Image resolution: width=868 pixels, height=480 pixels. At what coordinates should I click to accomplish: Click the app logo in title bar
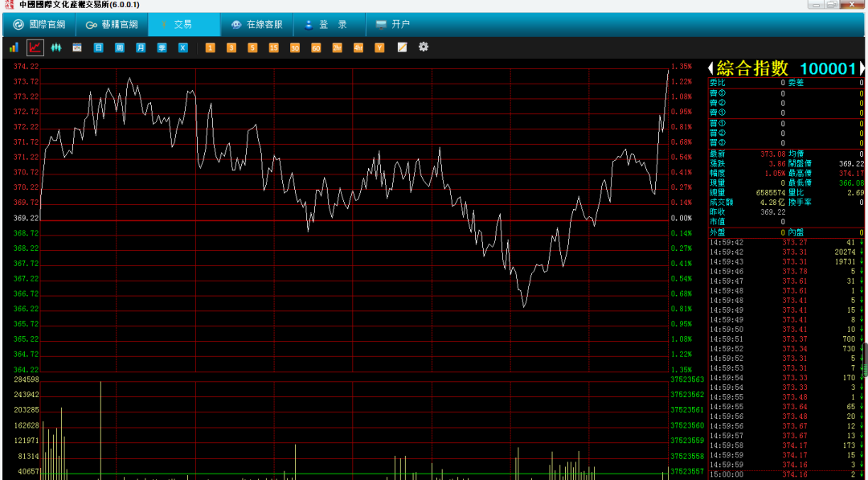(8, 5)
